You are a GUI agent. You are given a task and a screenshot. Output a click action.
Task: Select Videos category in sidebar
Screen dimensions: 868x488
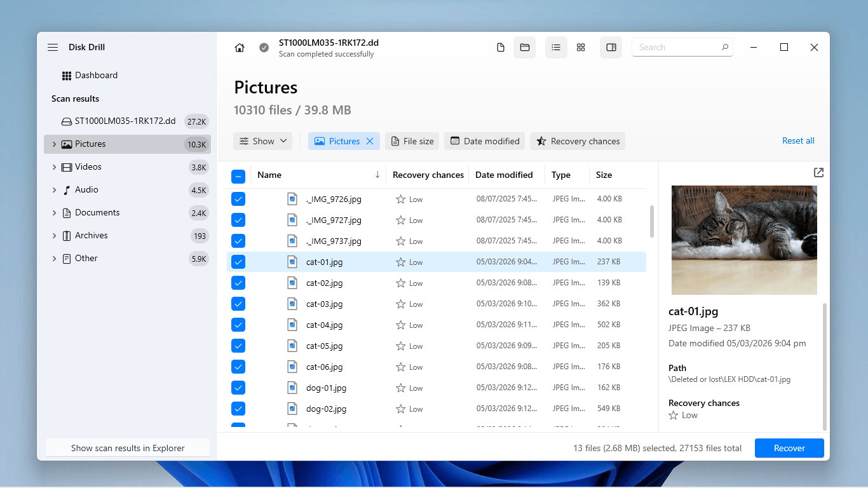click(x=127, y=167)
